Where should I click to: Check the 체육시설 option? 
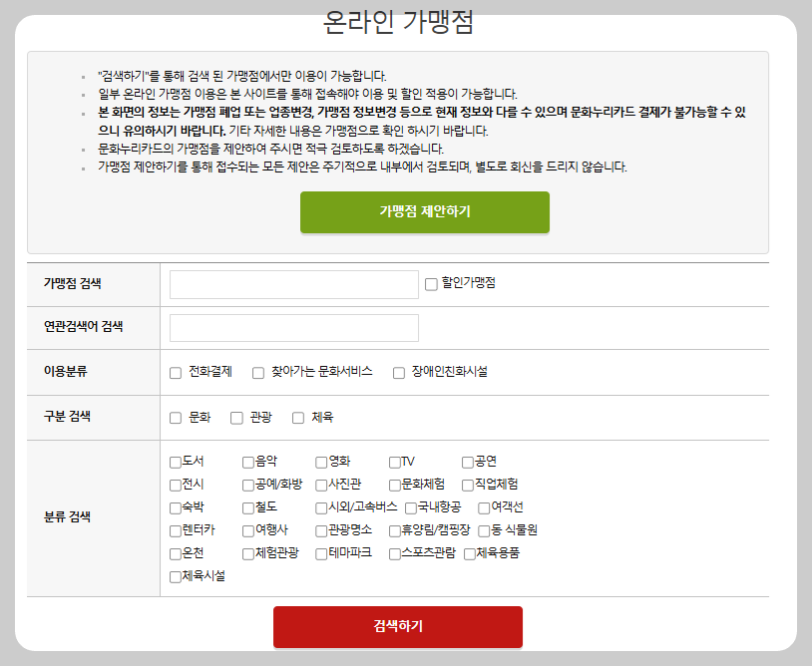pos(175,574)
